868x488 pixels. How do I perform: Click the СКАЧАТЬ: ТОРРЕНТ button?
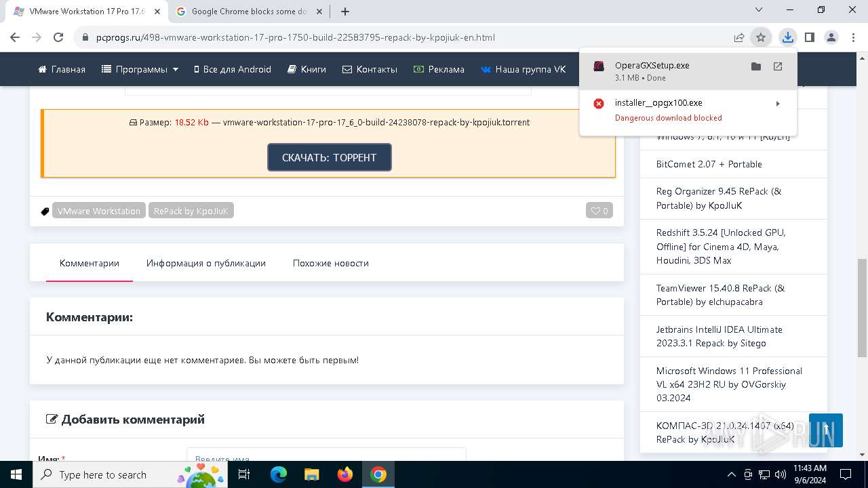tap(330, 157)
